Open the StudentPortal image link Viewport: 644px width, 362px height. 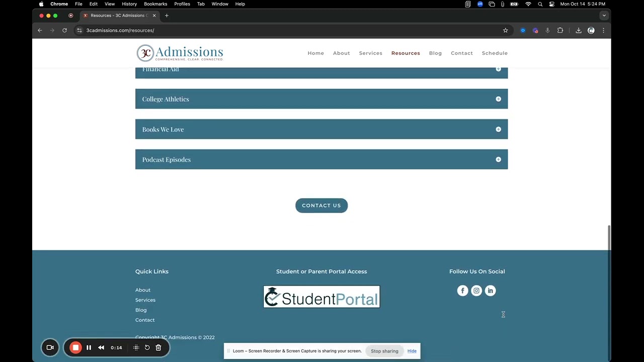click(x=321, y=297)
